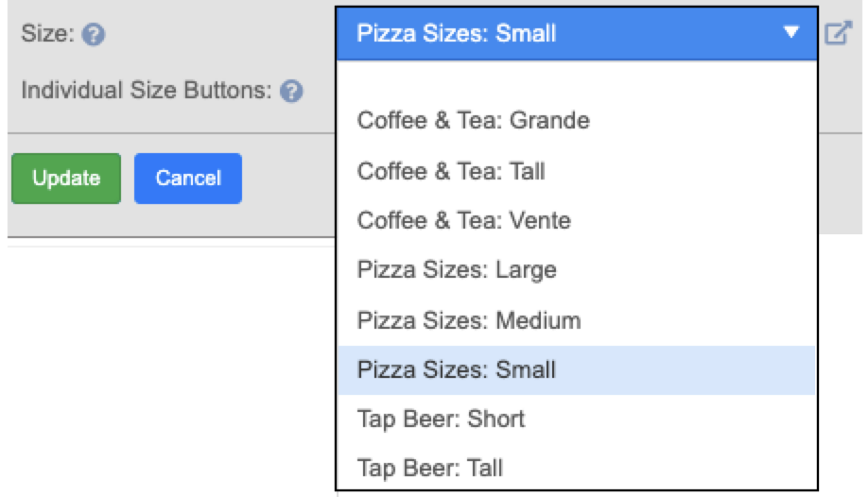Collapse the Pizza Sizes: Small combo box
This screenshot has width=868, height=497.
coord(577,33)
